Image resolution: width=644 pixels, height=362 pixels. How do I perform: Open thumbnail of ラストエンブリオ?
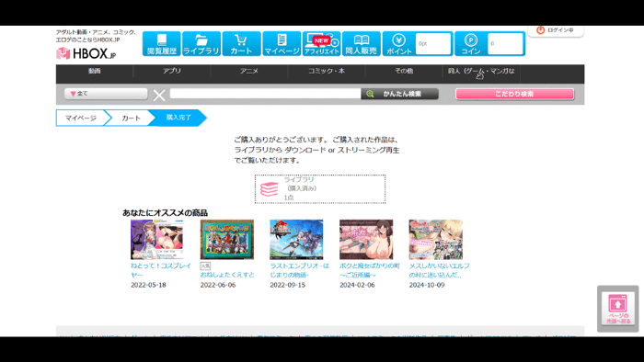(296, 240)
